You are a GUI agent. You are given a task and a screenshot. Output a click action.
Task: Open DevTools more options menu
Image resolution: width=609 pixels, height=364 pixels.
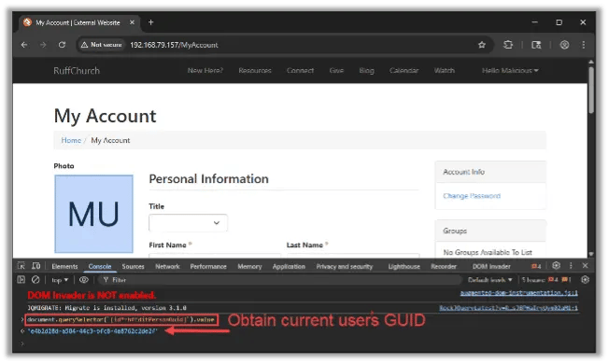571,265
